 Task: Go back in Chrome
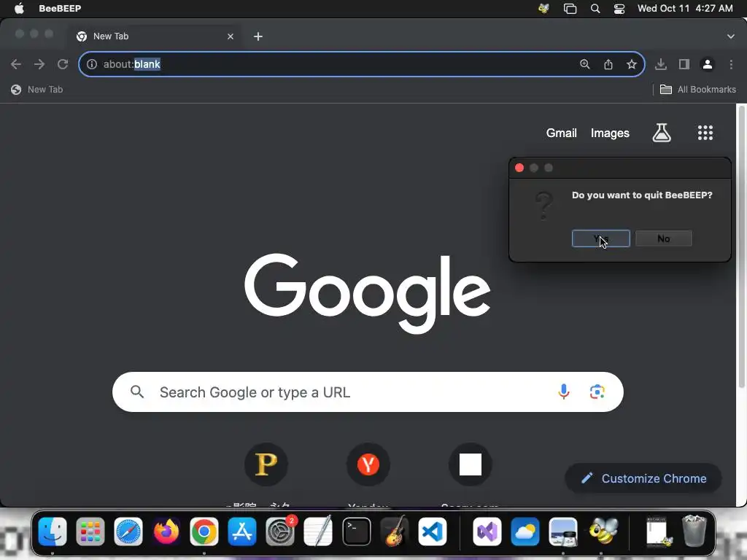pyautogui.click(x=16, y=64)
